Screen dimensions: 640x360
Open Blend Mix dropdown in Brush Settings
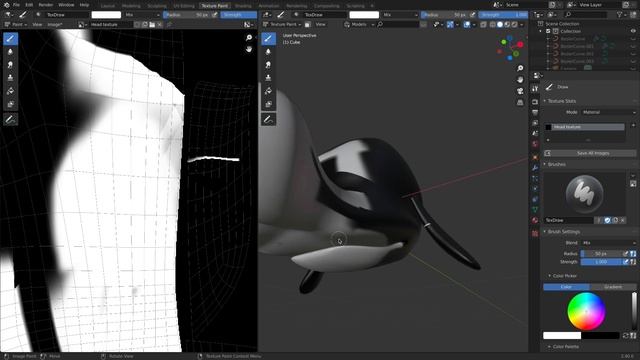pos(609,243)
